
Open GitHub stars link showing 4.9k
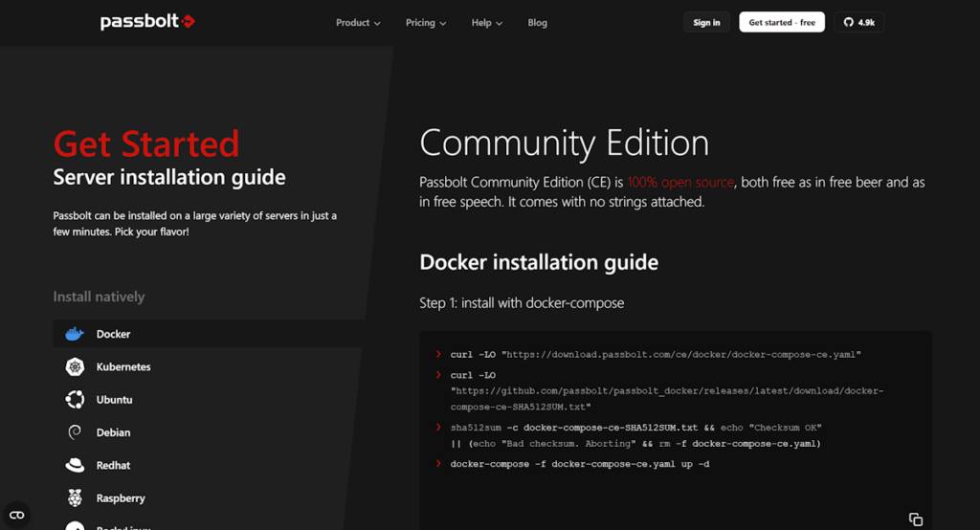point(858,22)
